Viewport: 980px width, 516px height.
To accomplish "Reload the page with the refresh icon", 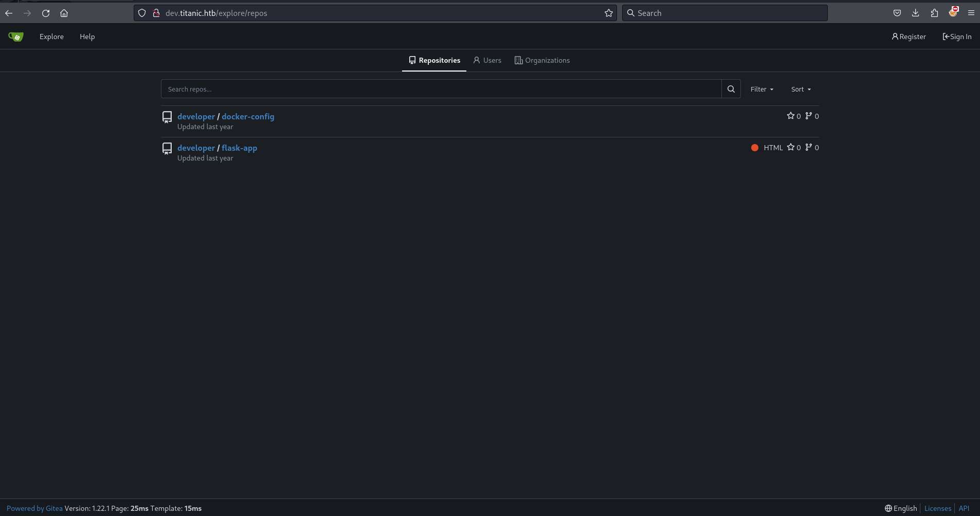I will click(46, 13).
